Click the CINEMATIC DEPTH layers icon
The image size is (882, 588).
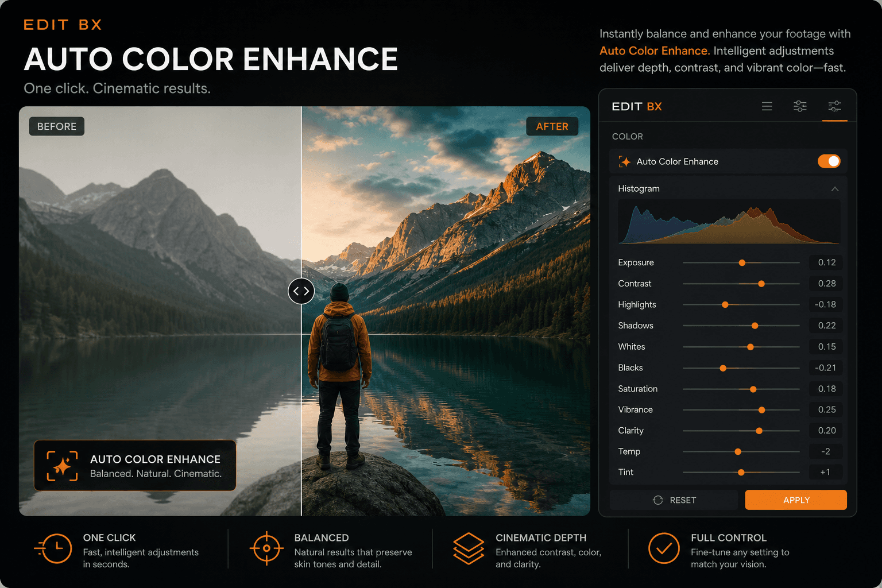(469, 548)
